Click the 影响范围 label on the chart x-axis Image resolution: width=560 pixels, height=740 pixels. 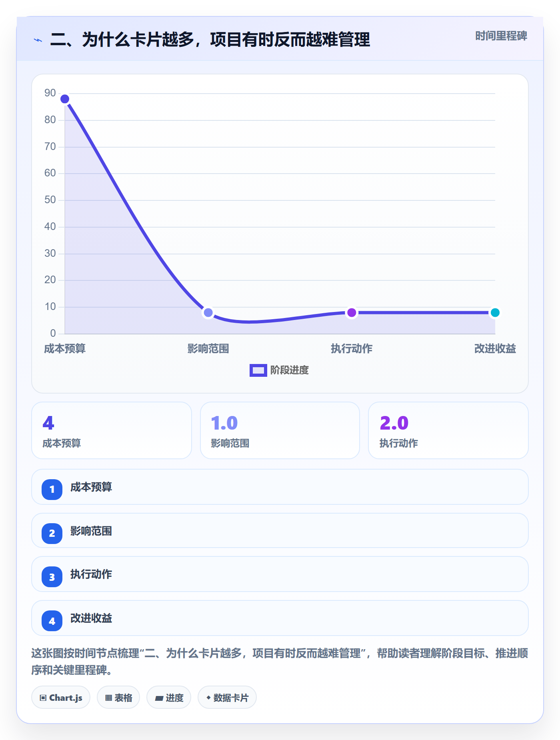pyautogui.click(x=208, y=349)
